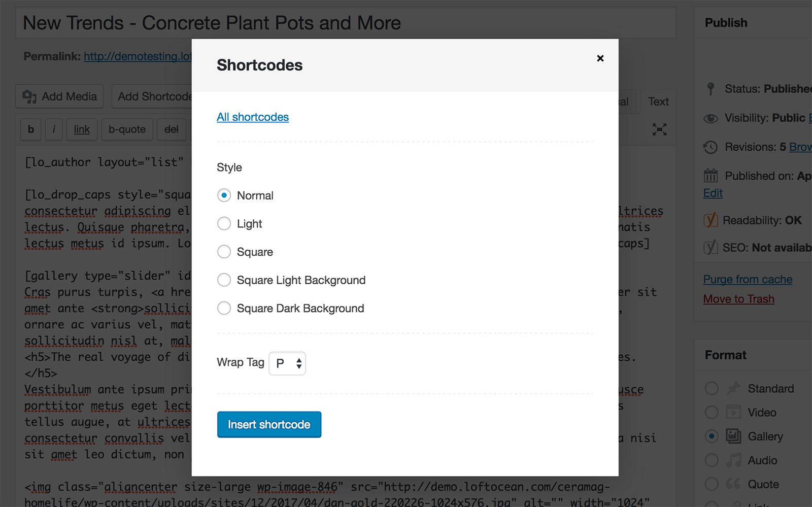Switch to the Text editor tab
The image size is (812, 507).
[x=658, y=102]
